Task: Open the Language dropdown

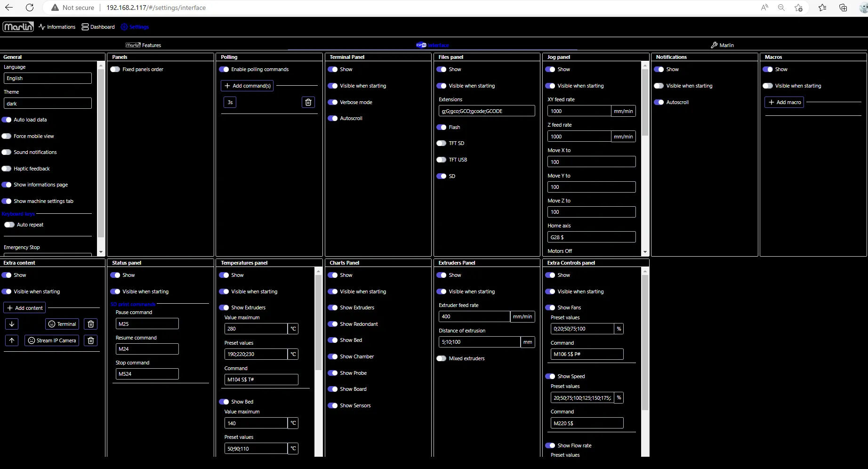Action: pyautogui.click(x=48, y=78)
